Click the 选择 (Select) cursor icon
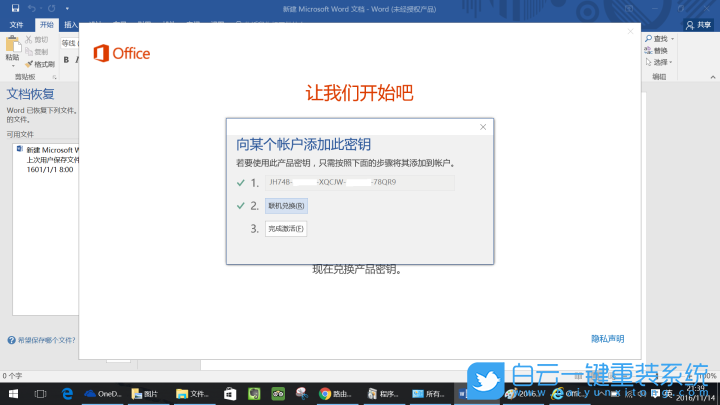The width and height of the screenshot is (720, 405). 648,62
